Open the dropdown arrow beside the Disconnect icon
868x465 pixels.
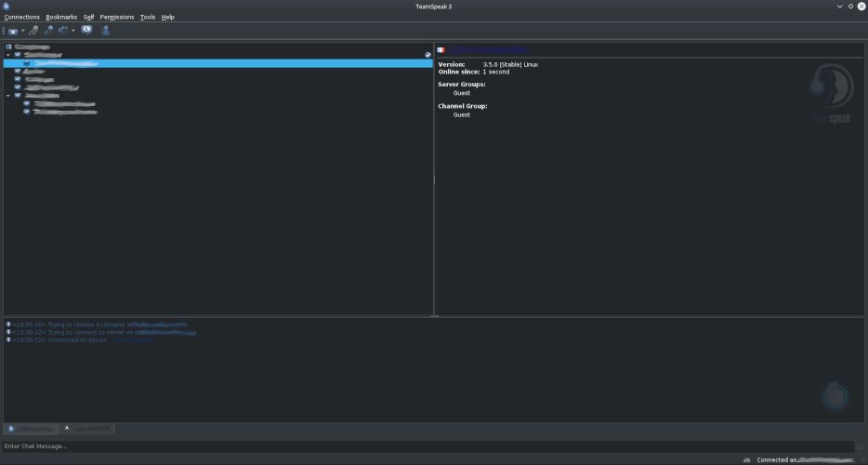[22, 31]
